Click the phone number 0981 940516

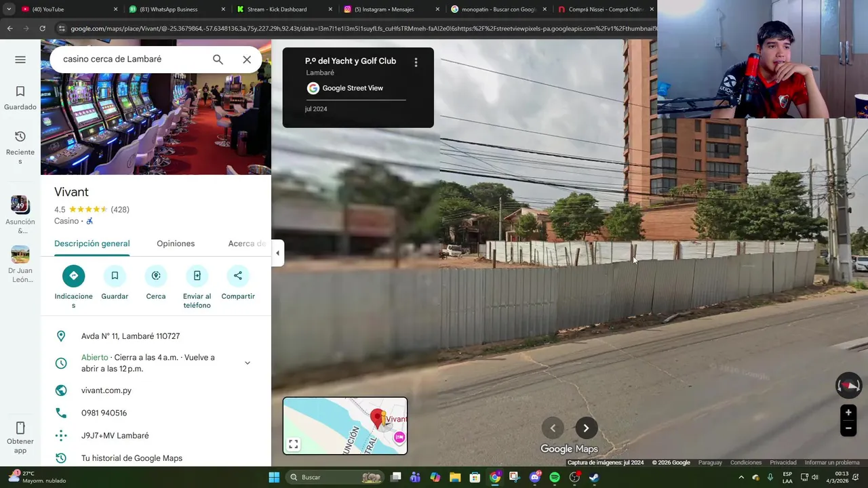104,413
